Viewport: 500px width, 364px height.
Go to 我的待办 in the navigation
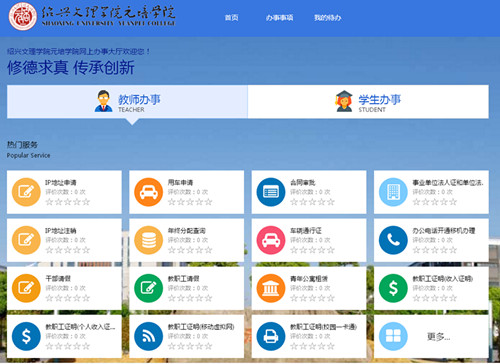pyautogui.click(x=328, y=18)
